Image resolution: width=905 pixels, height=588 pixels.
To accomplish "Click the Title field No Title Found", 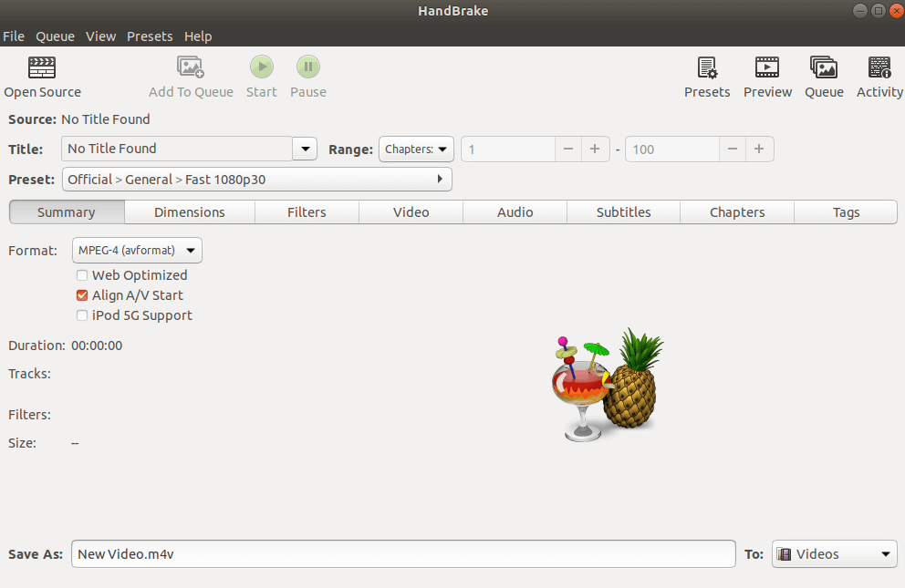I will tap(177, 149).
